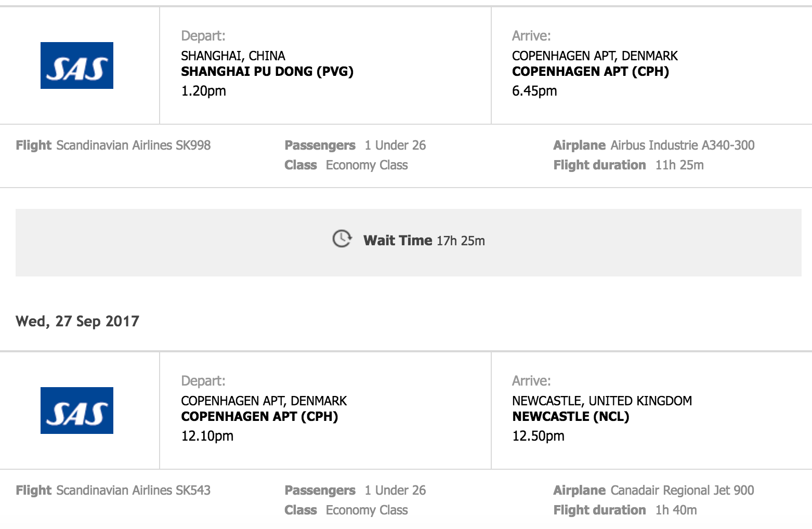The width and height of the screenshot is (812, 529).
Task: Click the Canadair Regional Jet 900 airplane text
Action: coord(682,491)
